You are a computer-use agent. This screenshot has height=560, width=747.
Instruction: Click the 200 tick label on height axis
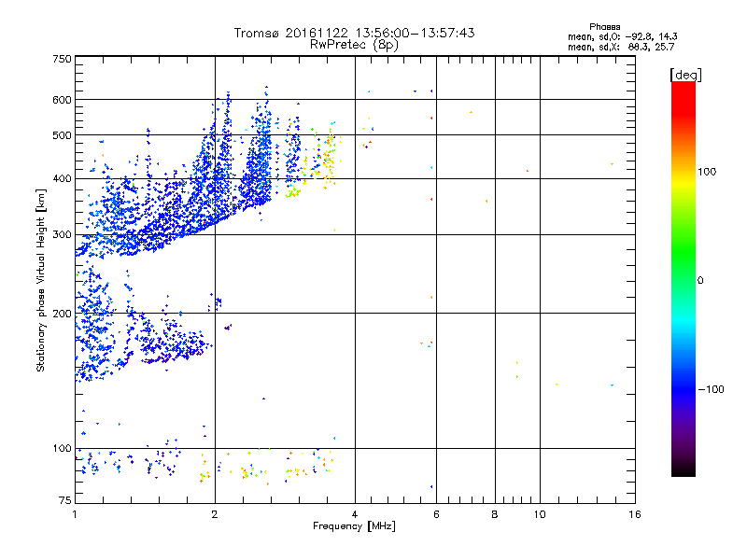click(62, 314)
